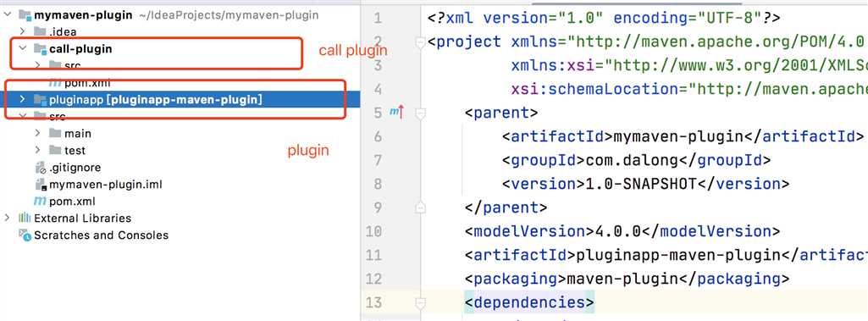Expand the pluginapp module chevron
Image resolution: width=868 pixels, height=321 pixels.
(22, 100)
